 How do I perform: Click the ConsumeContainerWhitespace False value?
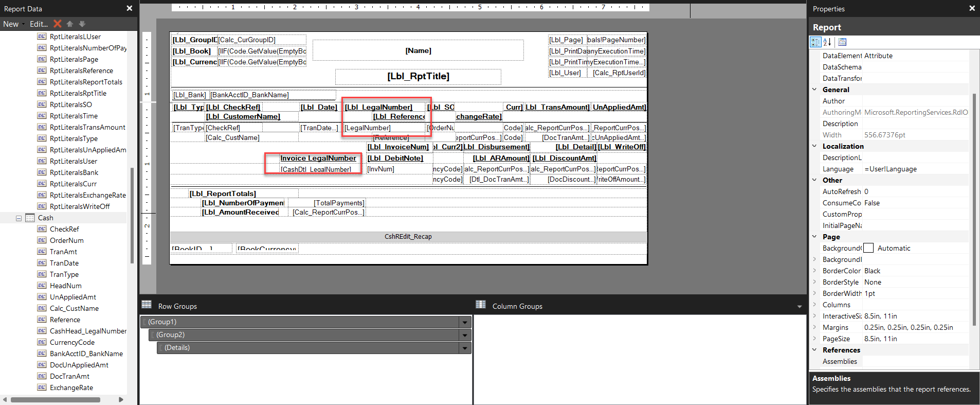(x=916, y=203)
